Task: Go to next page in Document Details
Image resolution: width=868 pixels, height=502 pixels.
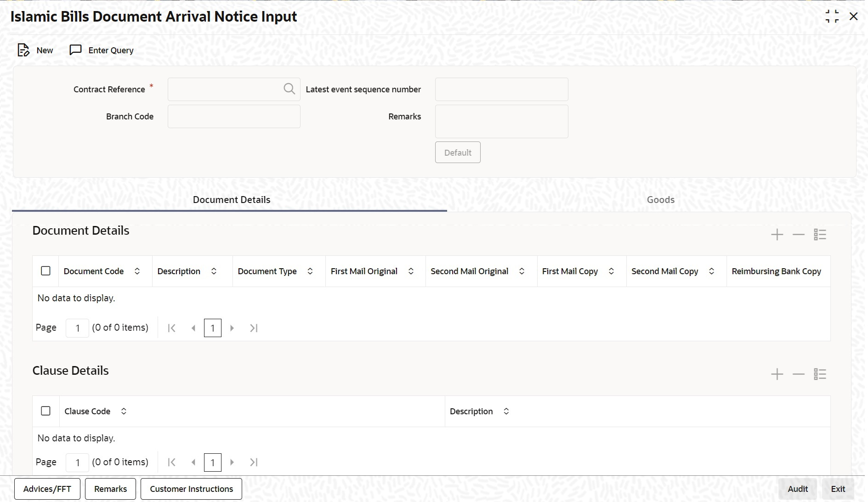Action: [x=232, y=328]
